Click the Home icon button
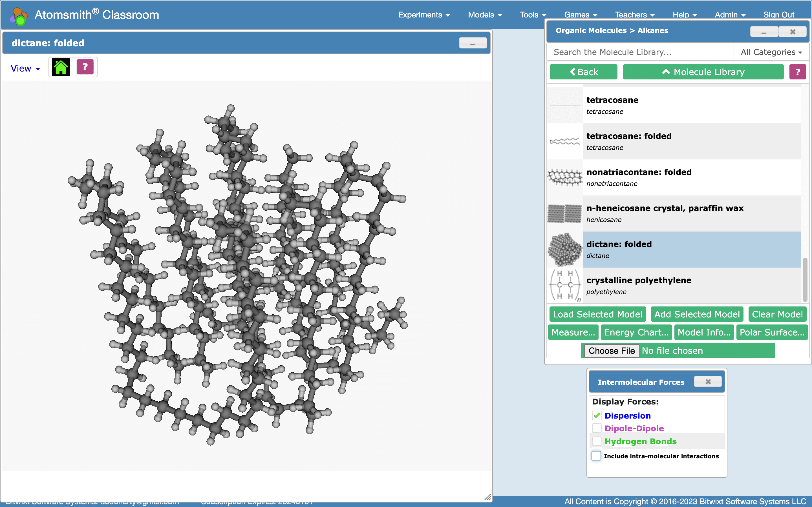Viewport: 812px width, 507px height. coord(60,66)
